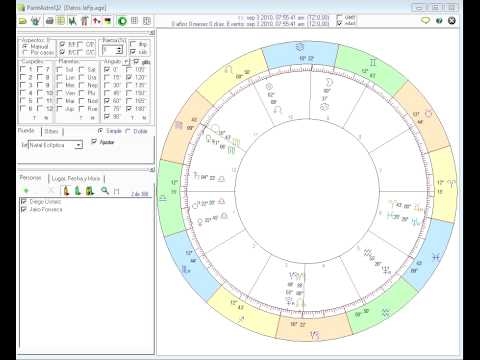Switch to the Lugar, Fecha y Hora tab
The height and width of the screenshot is (360, 480).
(x=76, y=179)
